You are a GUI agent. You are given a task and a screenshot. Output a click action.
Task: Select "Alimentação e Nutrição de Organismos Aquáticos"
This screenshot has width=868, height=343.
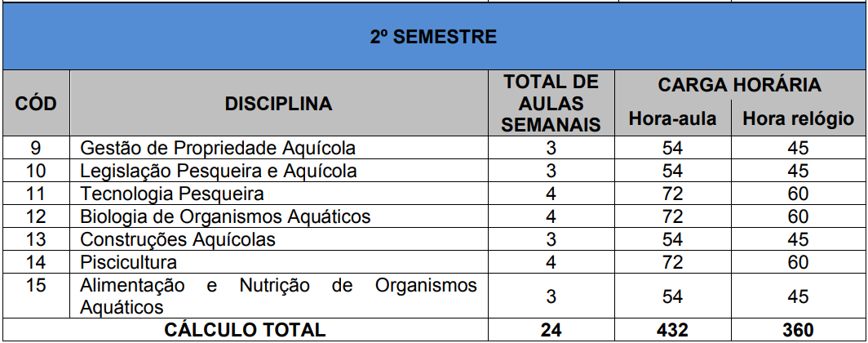point(277,296)
